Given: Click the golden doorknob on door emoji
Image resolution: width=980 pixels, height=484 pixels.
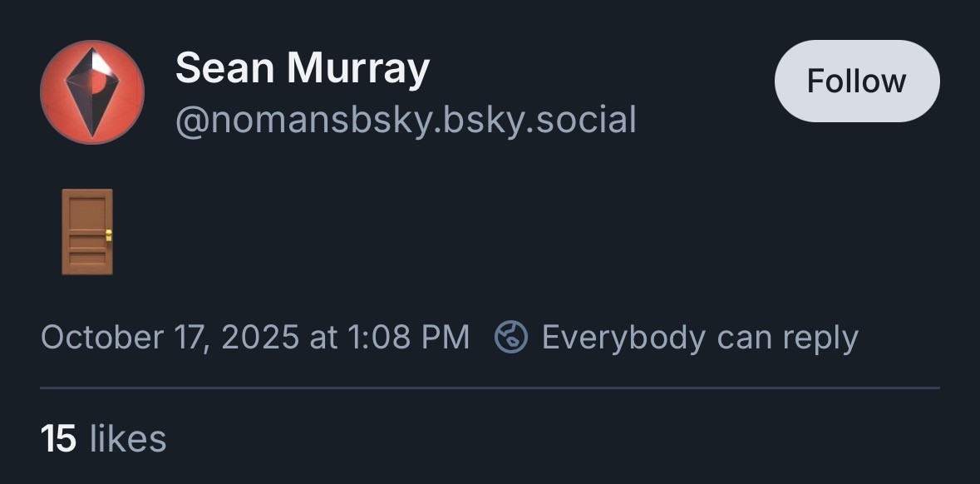Looking at the screenshot, I should point(108,235).
